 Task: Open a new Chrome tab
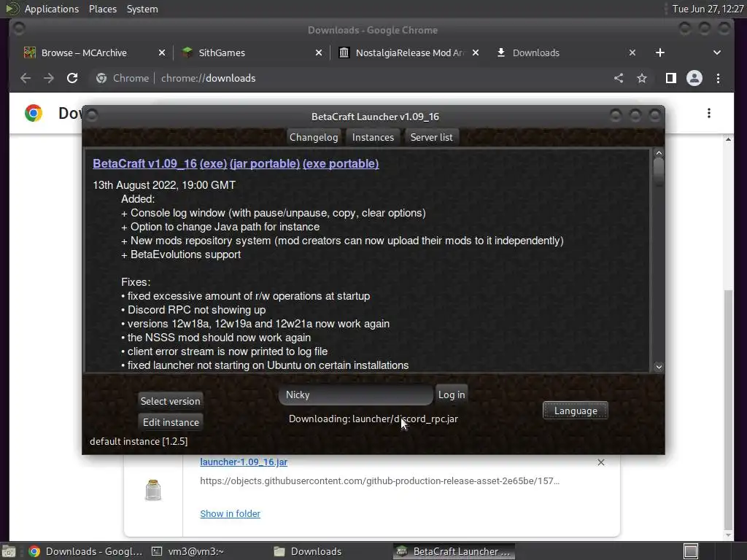(x=659, y=52)
